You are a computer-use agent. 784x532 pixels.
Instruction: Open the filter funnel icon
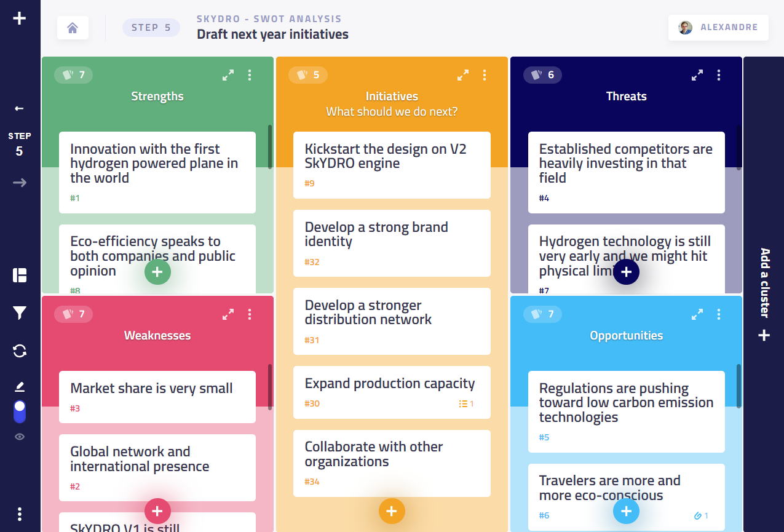coord(20,314)
